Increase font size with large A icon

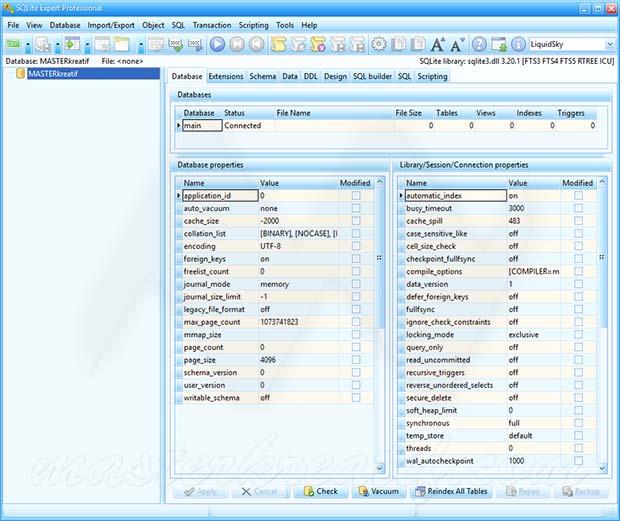coord(438,45)
